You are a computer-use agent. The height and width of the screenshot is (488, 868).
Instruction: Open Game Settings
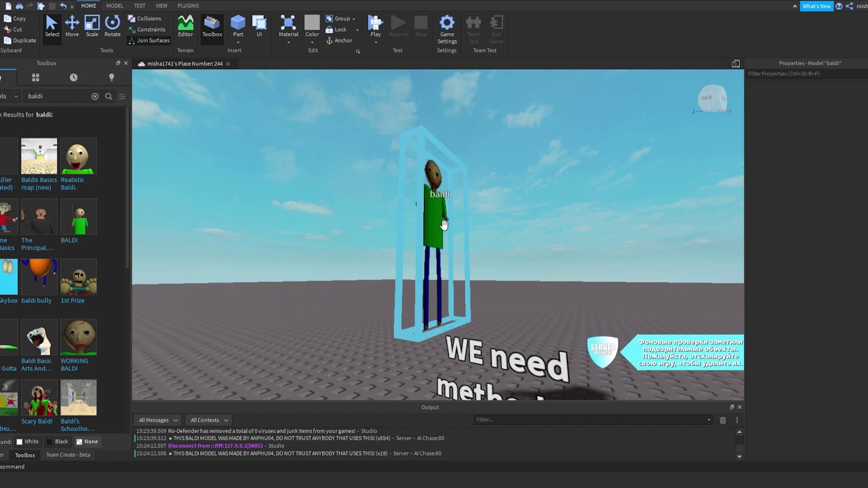[x=447, y=30]
